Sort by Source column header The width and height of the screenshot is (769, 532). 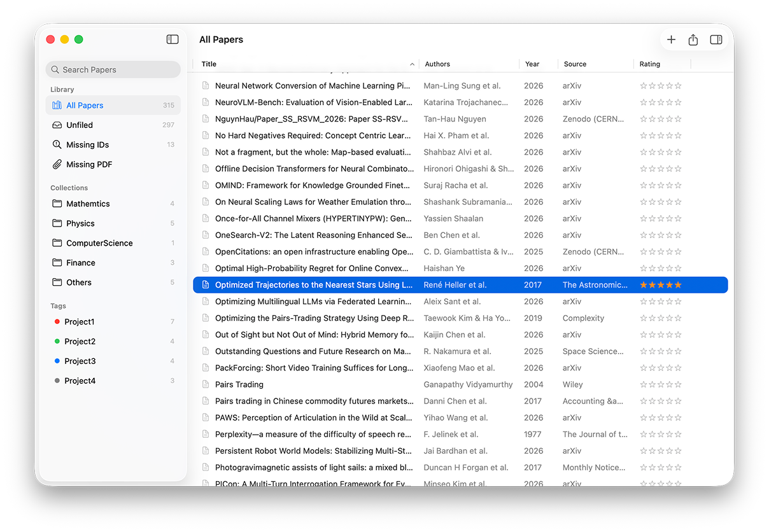coord(575,64)
